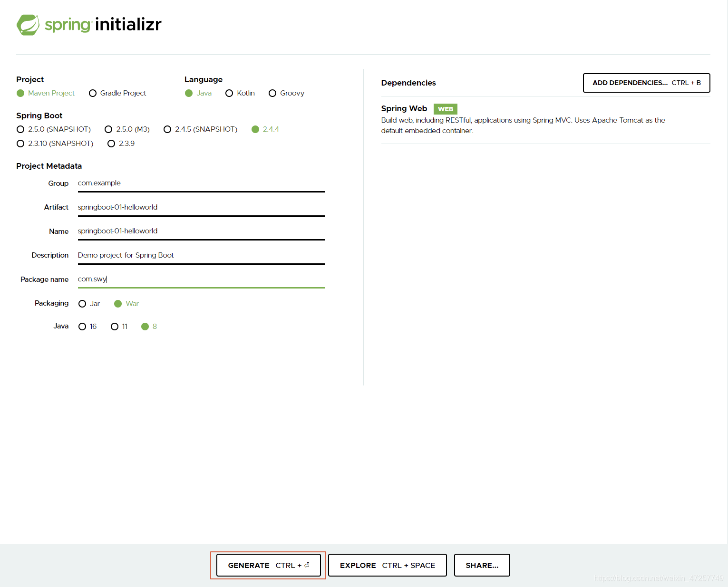Choose Java as the language
Image resolution: width=728 pixels, height=587 pixels.
pos(198,93)
